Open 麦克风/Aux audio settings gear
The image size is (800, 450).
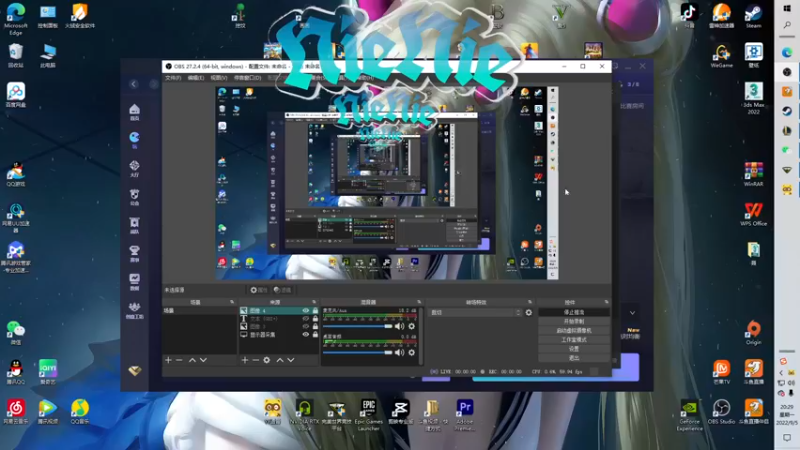point(412,327)
